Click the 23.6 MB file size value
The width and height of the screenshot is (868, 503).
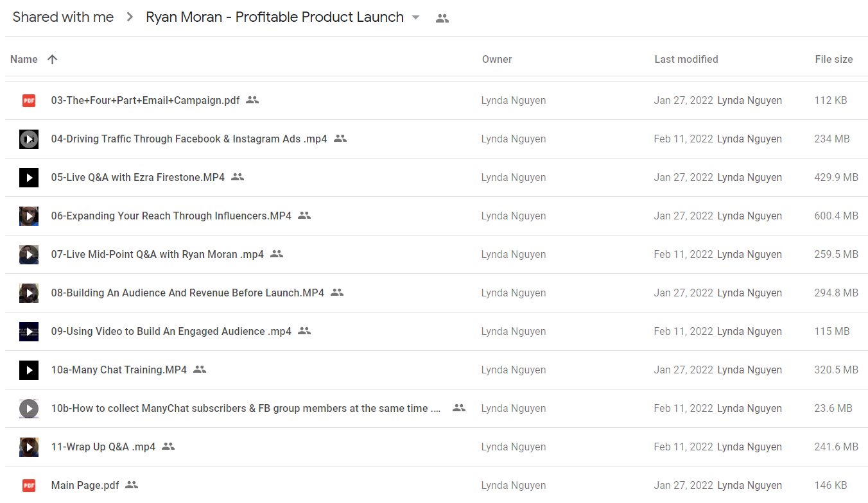pos(833,408)
